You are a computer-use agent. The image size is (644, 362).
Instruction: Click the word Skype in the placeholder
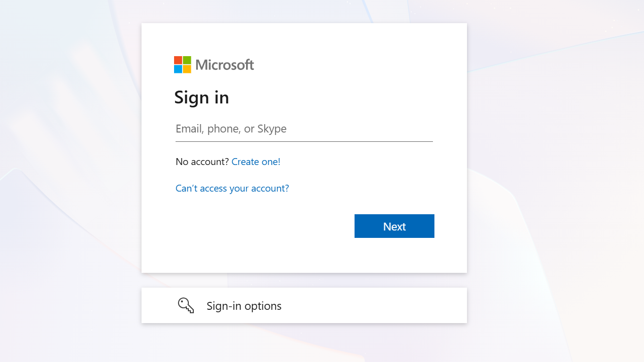click(x=272, y=129)
